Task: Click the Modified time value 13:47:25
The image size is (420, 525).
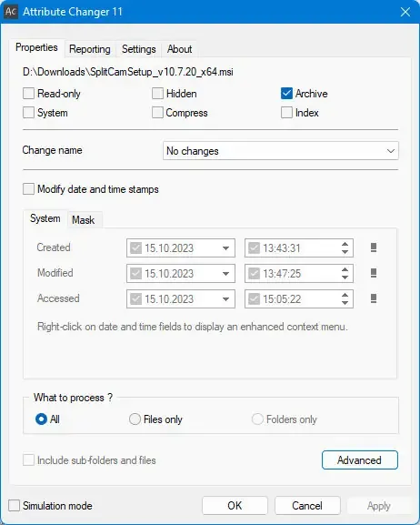Action: point(282,274)
